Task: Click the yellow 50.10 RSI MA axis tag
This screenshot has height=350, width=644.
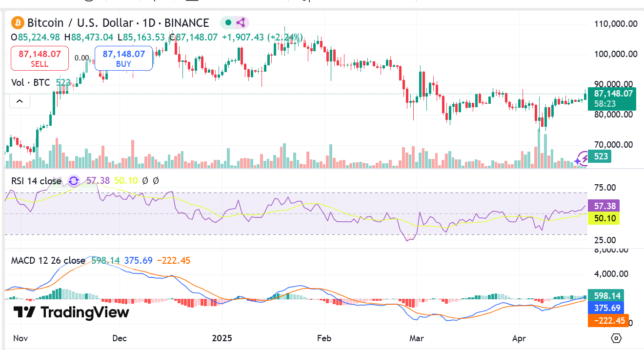Action: point(604,218)
